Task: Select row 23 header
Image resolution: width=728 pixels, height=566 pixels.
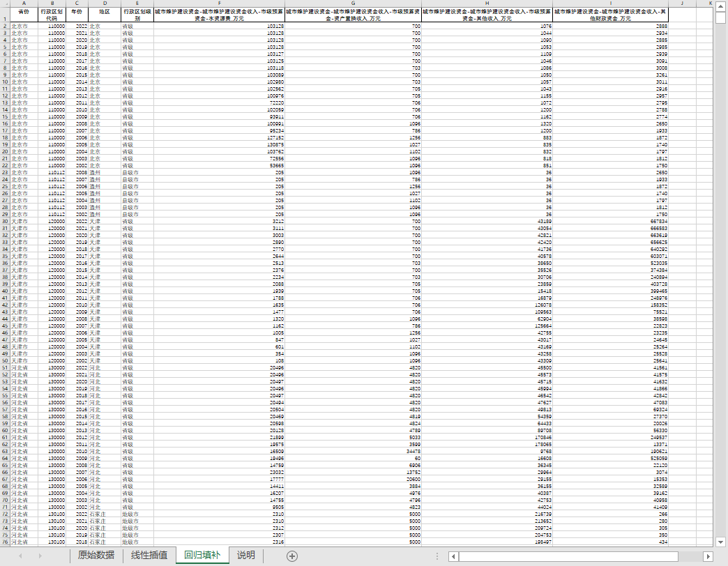Action: coord(5,173)
